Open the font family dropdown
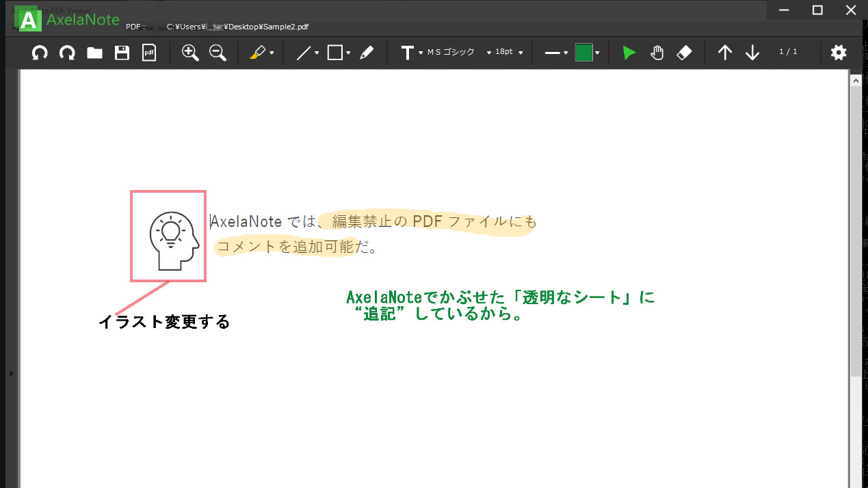The image size is (868, 488). [x=488, y=53]
